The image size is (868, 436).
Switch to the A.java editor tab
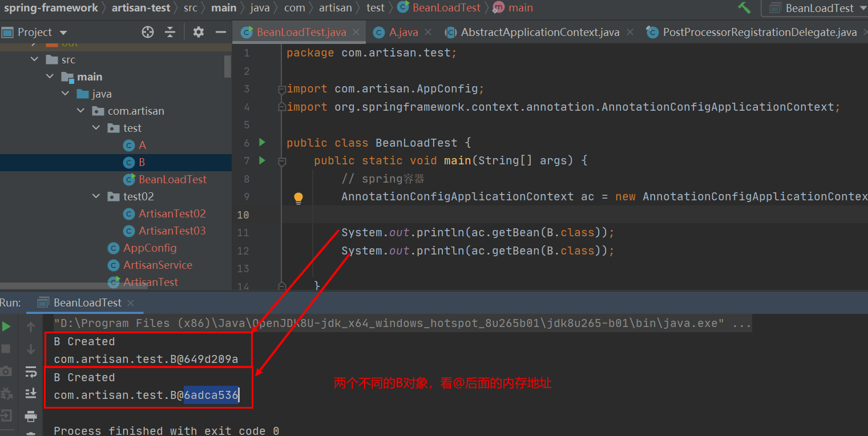click(403, 32)
